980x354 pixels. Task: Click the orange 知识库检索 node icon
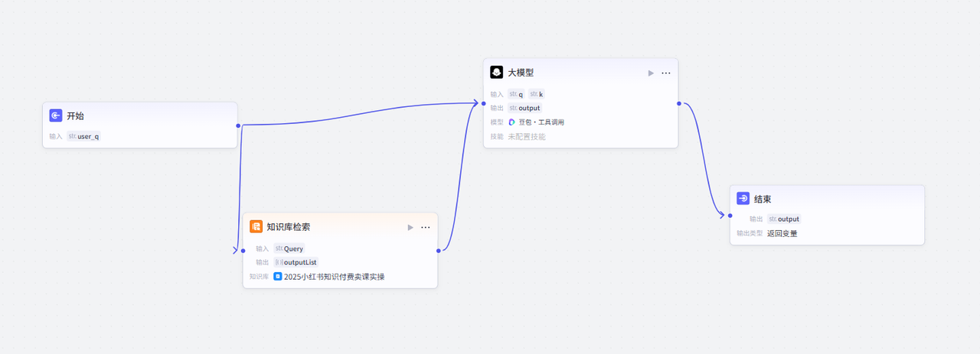pos(256,226)
